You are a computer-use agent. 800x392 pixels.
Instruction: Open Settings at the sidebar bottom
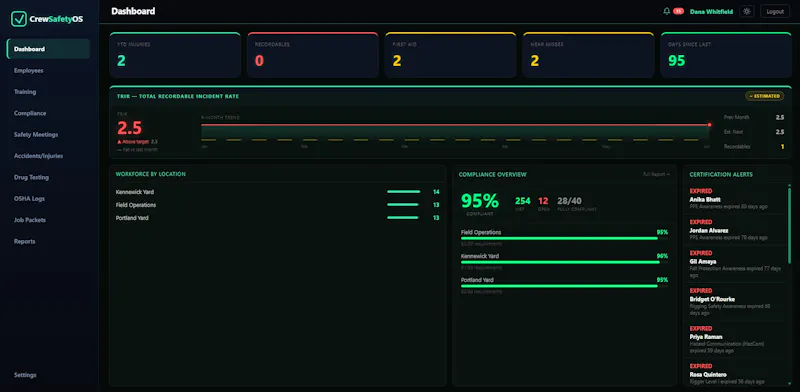pyautogui.click(x=48, y=375)
